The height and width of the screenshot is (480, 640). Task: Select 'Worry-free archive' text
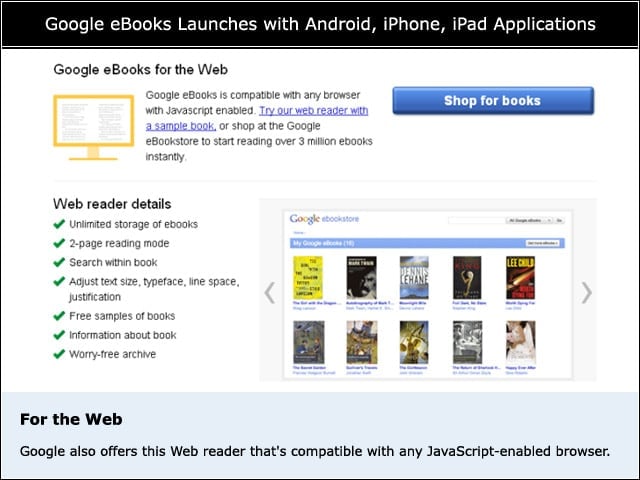pos(113,354)
